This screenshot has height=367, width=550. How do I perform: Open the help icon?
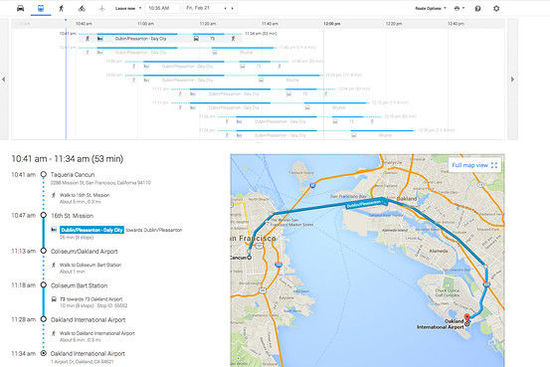[x=478, y=8]
